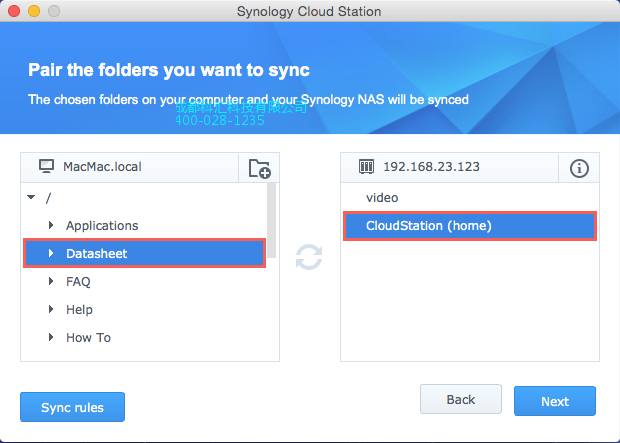Select the Applications folder
The image size is (620, 443).
[x=102, y=226]
